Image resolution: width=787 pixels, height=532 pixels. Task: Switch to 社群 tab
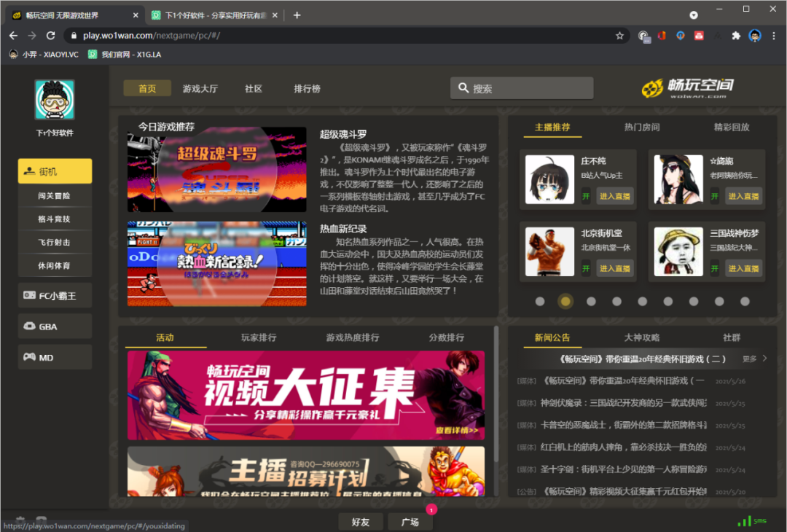[x=732, y=337]
